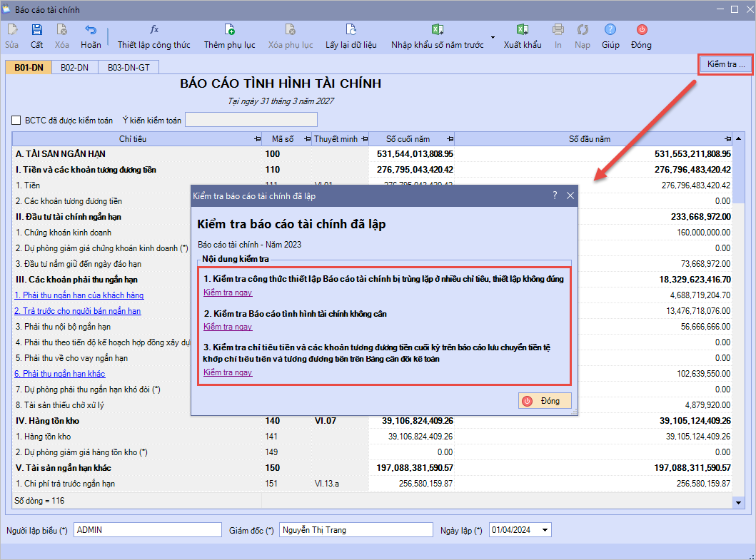Click Nhập khẩu số năm trước icon
Image resolution: width=756 pixels, height=560 pixels.
click(437, 30)
